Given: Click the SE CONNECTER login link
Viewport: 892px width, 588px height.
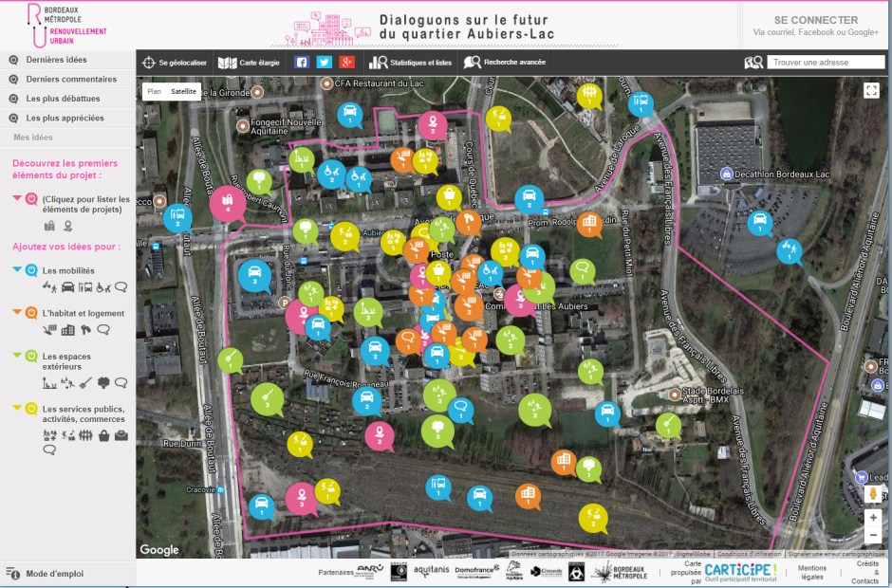Looking at the screenshot, I should [x=815, y=20].
